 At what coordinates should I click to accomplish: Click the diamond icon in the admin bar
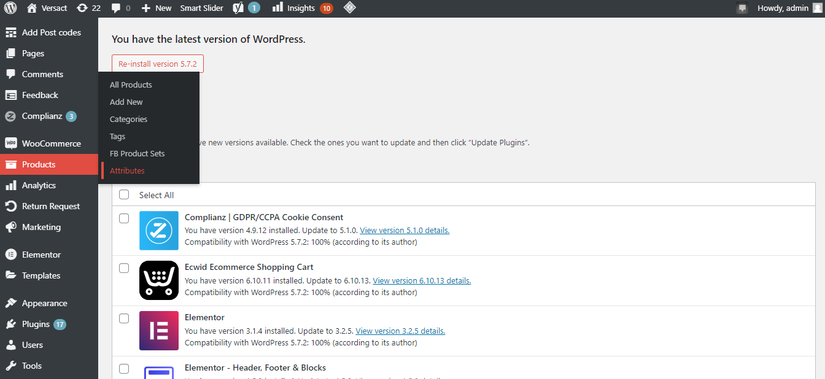point(349,8)
